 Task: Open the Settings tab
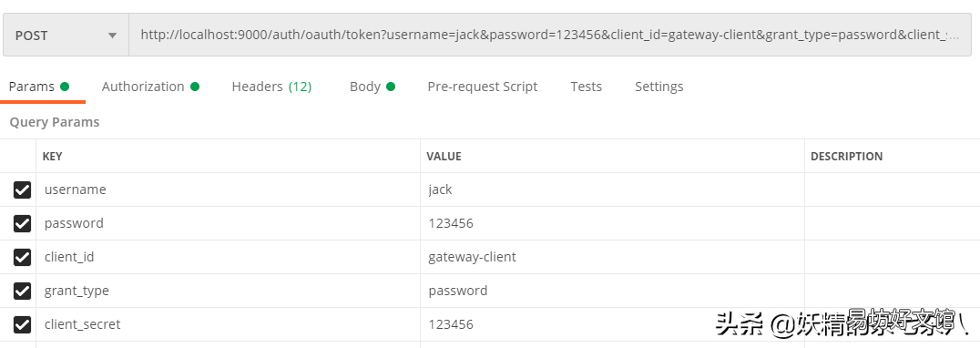(x=658, y=87)
